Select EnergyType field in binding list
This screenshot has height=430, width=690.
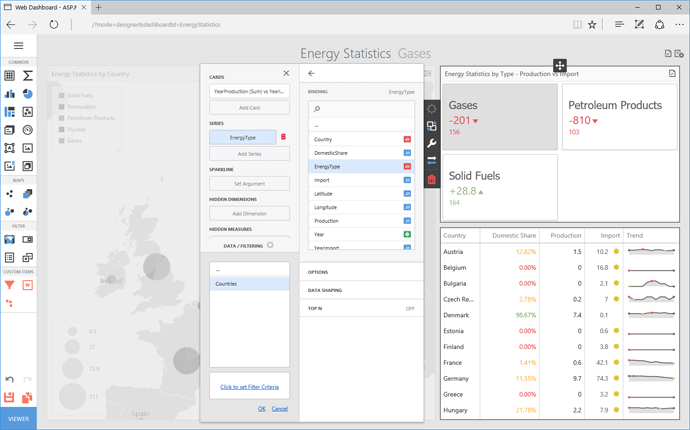click(355, 166)
